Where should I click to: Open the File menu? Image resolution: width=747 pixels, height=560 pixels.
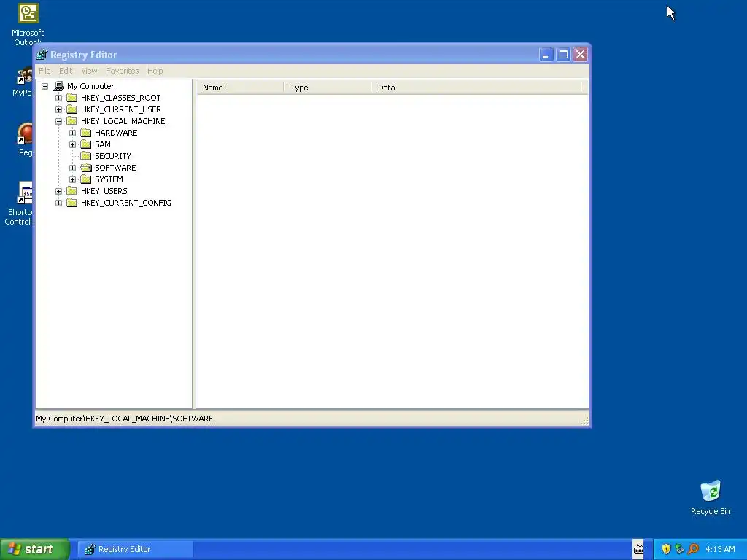click(x=44, y=71)
